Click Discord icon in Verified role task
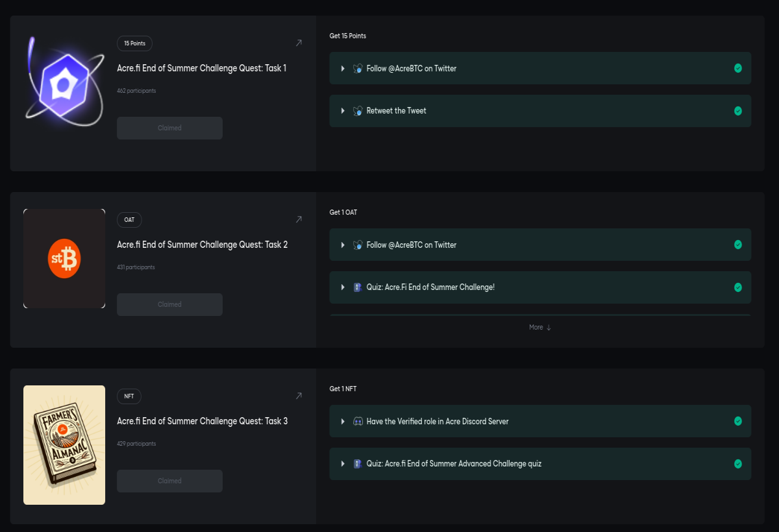This screenshot has height=532, width=779. pyautogui.click(x=358, y=422)
